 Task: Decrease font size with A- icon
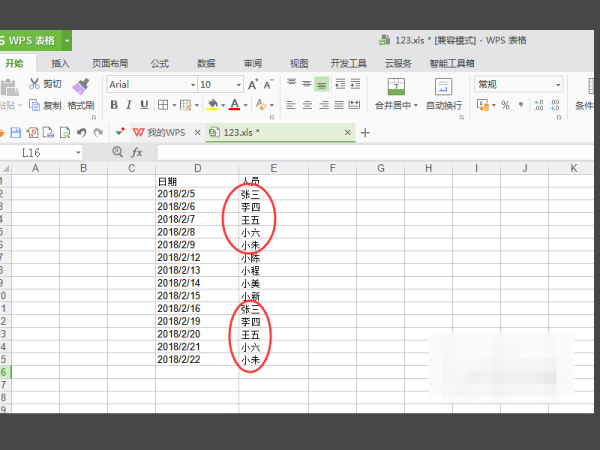pyautogui.click(x=268, y=84)
